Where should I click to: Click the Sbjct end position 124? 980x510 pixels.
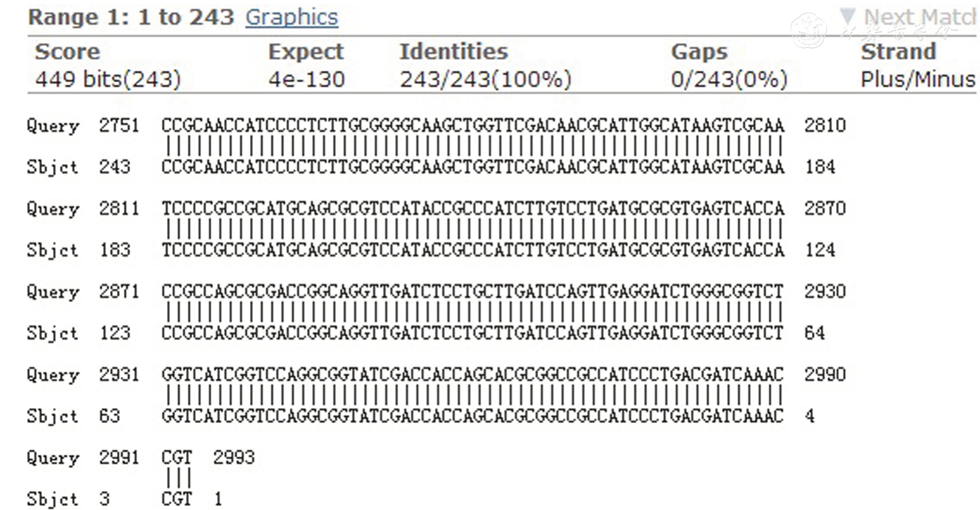(x=820, y=250)
